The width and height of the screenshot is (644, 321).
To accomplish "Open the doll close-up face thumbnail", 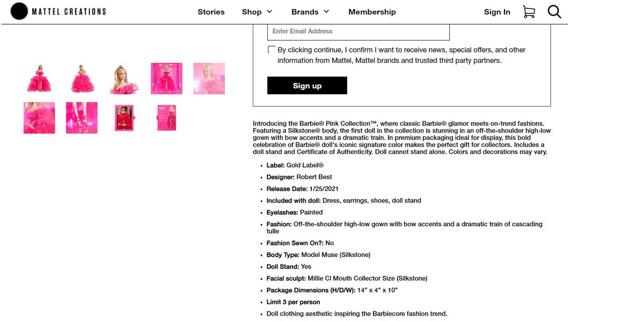I will tap(123, 78).
